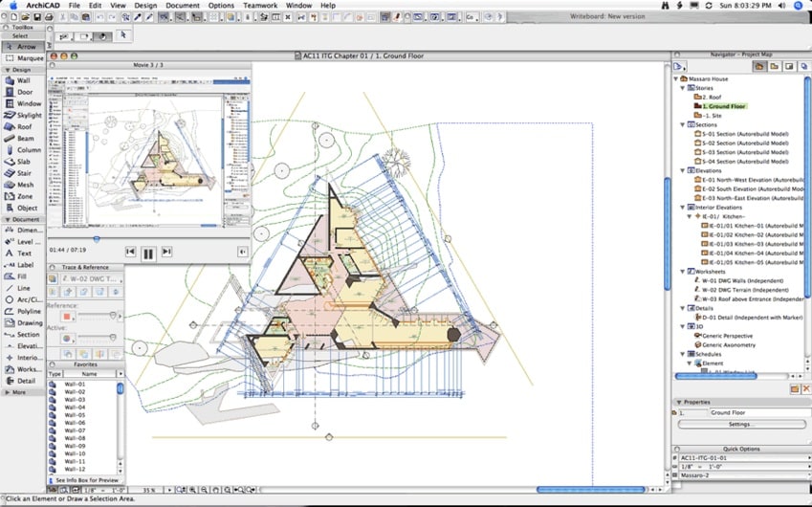Collapse the Interior Elevations node
Image resolution: width=812 pixels, height=507 pixels.
click(683, 208)
